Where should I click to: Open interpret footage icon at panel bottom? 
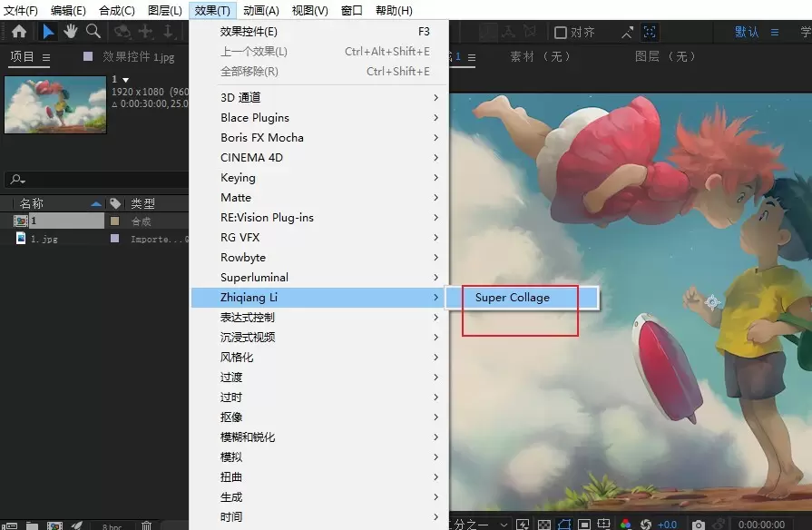(9, 525)
